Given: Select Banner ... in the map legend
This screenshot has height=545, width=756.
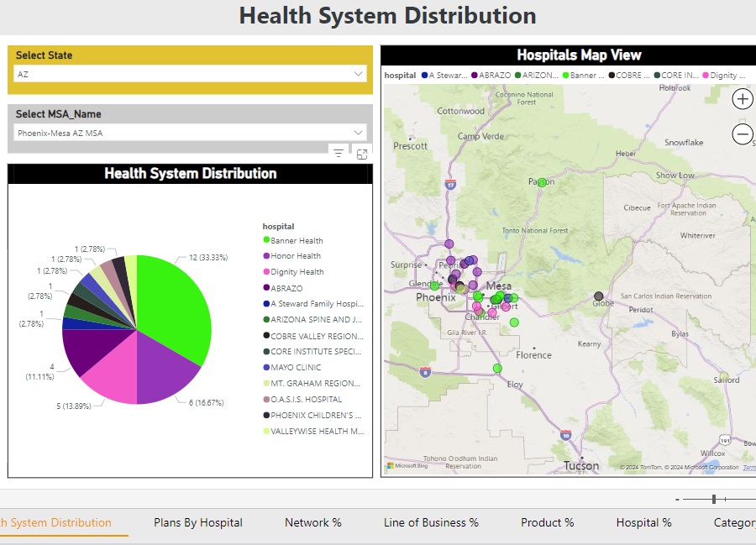Looking at the screenshot, I should coord(584,76).
